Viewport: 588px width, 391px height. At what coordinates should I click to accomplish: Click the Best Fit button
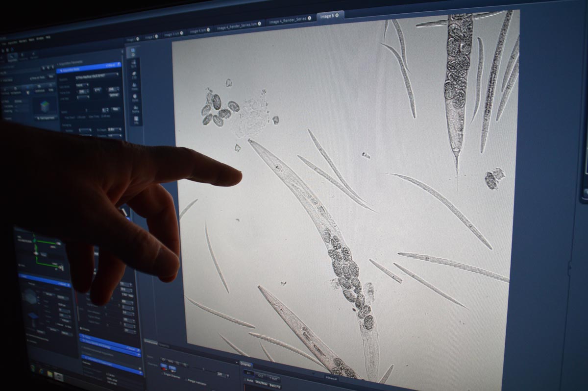tap(275, 387)
